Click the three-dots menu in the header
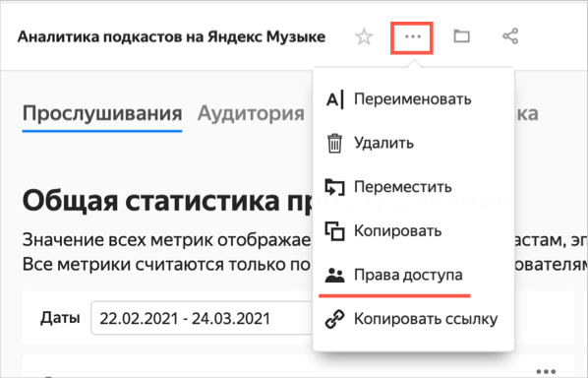 (413, 36)
